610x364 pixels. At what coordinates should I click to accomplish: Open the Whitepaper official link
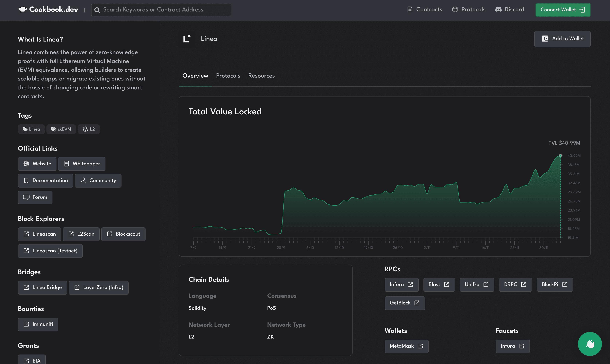click(82, 164)
